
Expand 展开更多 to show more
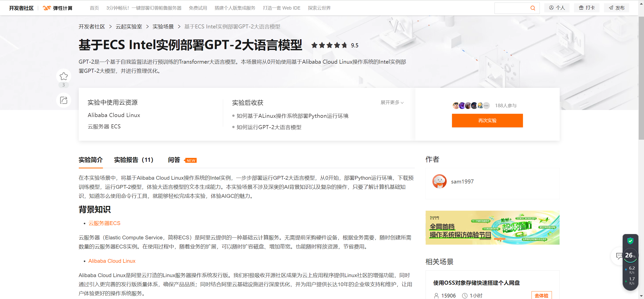coord(392,102)
